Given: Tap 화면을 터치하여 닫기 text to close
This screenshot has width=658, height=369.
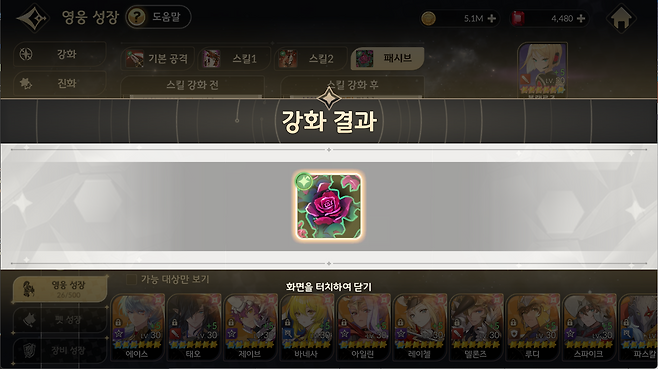Looking at the screenshot, I should point(329,287).
